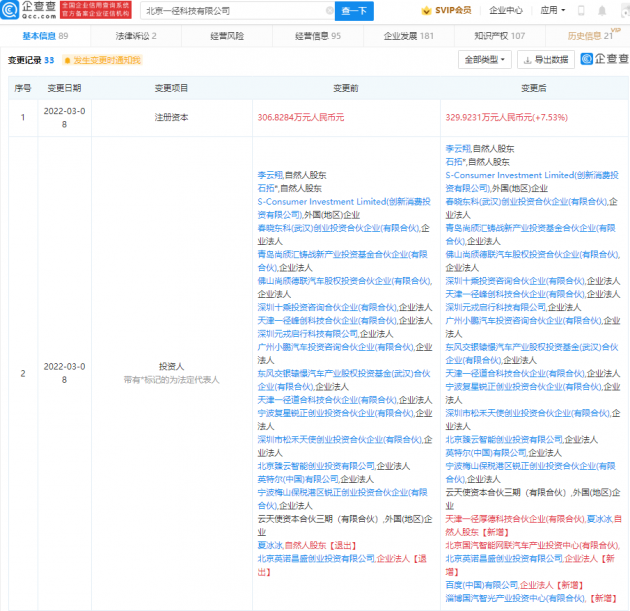Open the 全部类型 filter dropdown
630x611 pixels.
(486, 60)
